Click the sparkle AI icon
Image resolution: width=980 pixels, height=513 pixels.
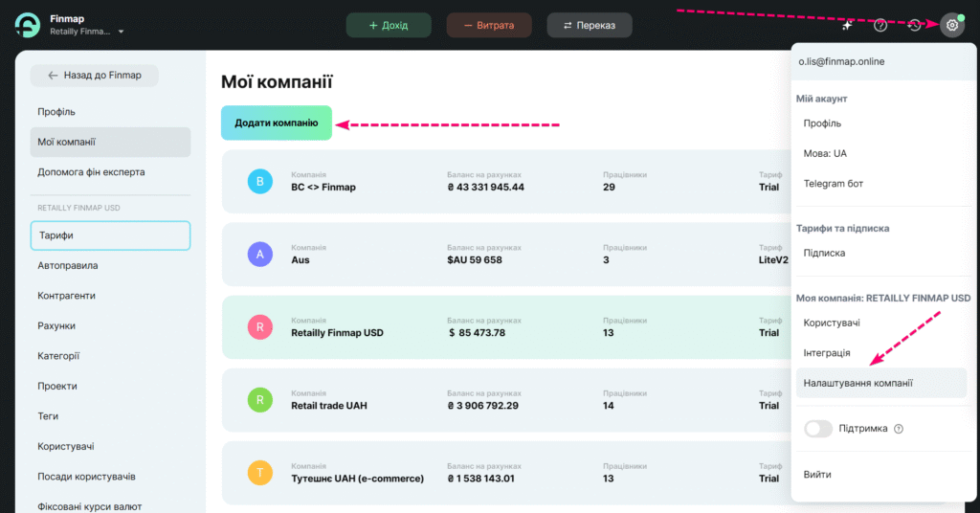tap(847, 25)
